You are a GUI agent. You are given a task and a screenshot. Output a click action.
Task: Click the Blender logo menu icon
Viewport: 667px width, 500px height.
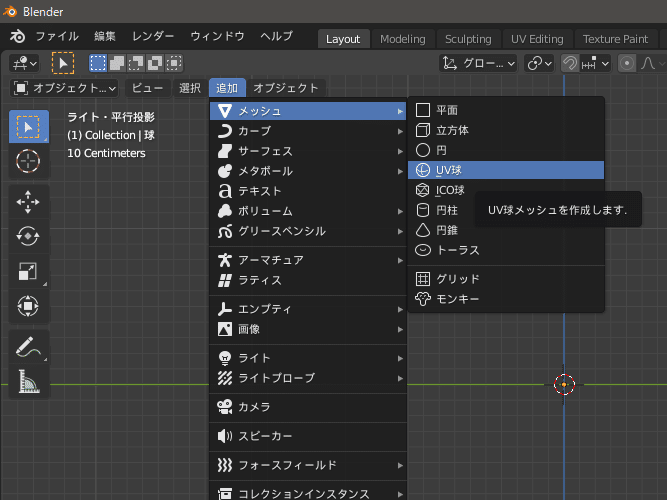click(x=17, y=37)
